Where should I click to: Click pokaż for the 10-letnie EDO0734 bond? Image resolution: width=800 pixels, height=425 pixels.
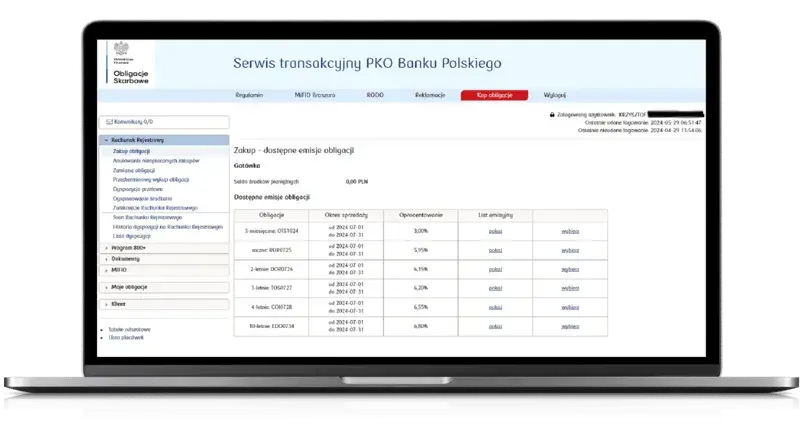pos(495,327)
